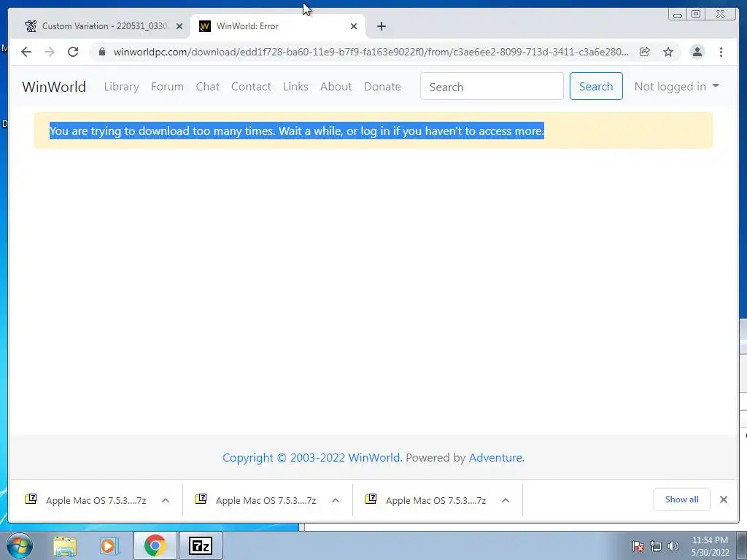
Task: Expand options for second Mac OS download
Action: [336, 500]
